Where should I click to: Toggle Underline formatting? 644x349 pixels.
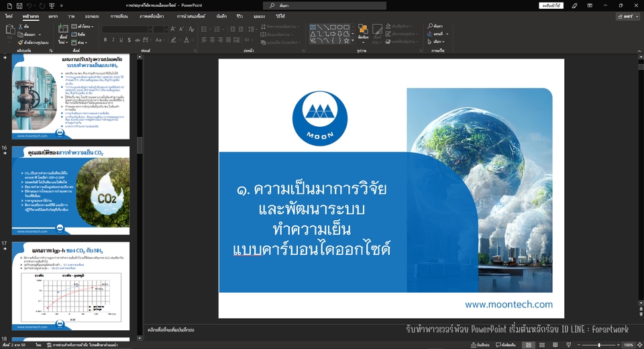point(121,40)
